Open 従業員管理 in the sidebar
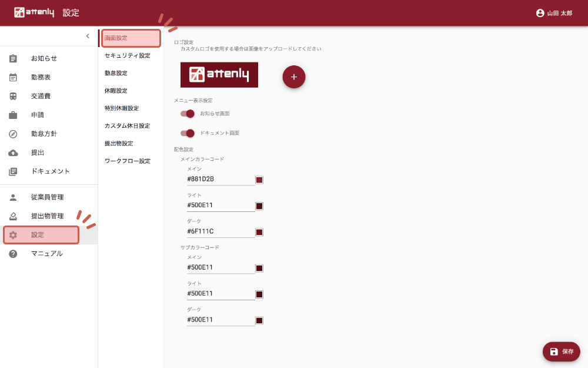This screenshot has height=368, width=588. point(47,197)
